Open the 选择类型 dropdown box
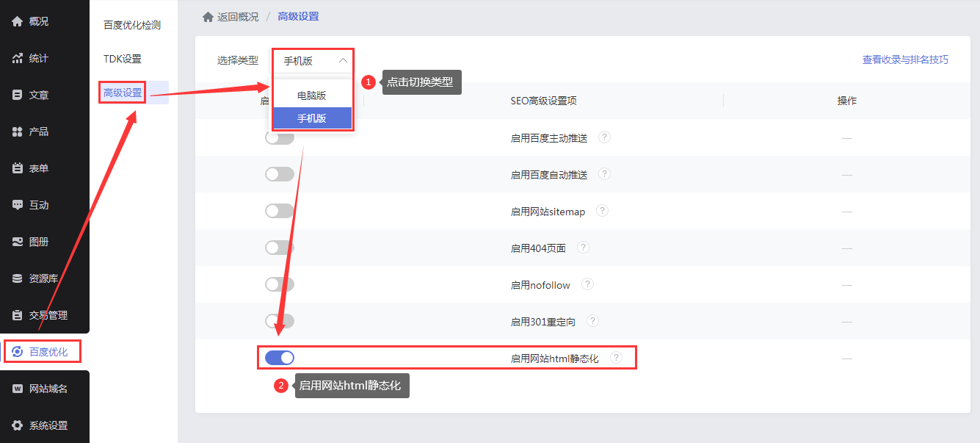This screenshot has width=980, height=443. 313,61
